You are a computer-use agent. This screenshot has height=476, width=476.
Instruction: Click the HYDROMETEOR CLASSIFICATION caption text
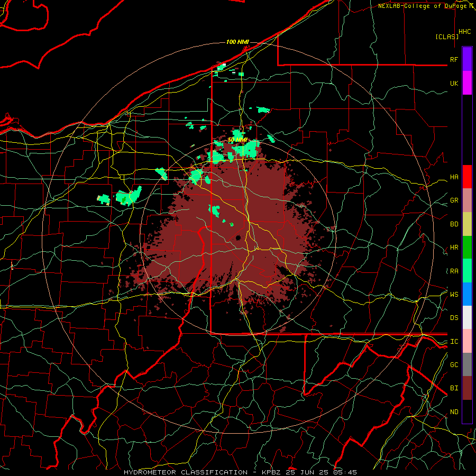(186, 472)
